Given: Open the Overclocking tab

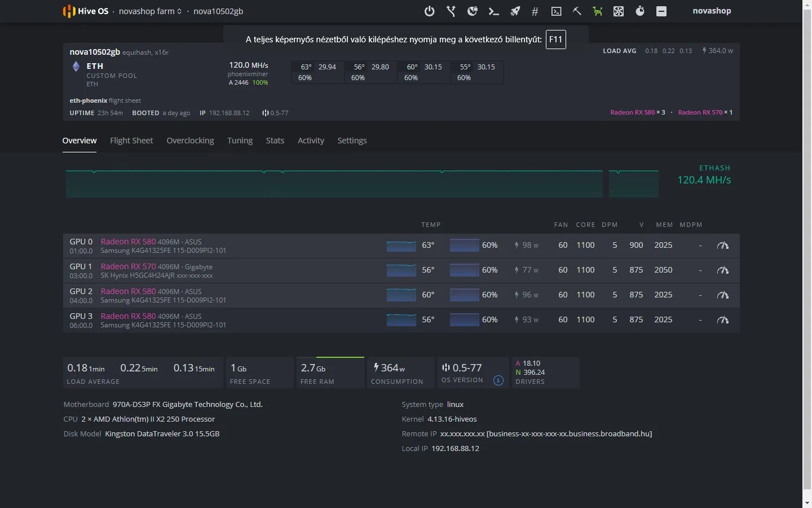Looking at the screenshot, I should [x=190, y=141].
